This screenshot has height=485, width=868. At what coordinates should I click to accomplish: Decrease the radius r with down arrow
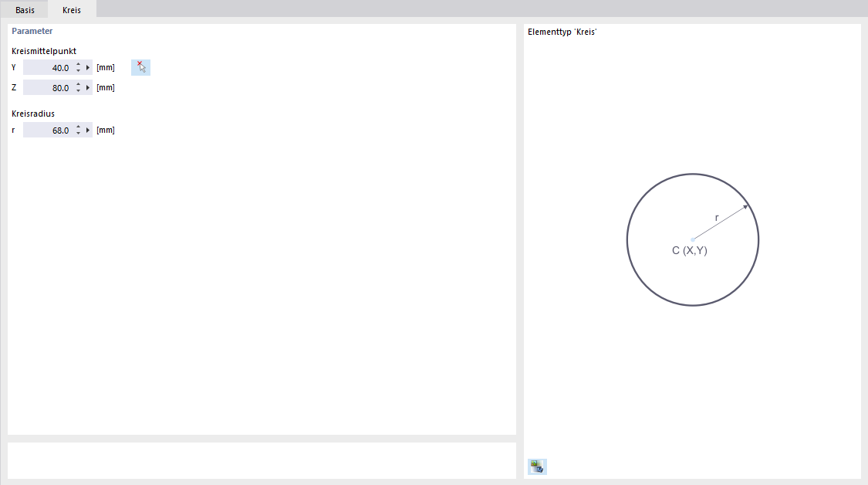[x=78, y=134]
